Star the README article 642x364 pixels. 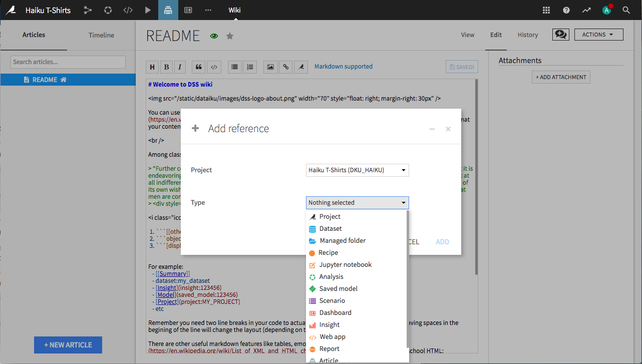pyautogui.click(x=229, y=36)
